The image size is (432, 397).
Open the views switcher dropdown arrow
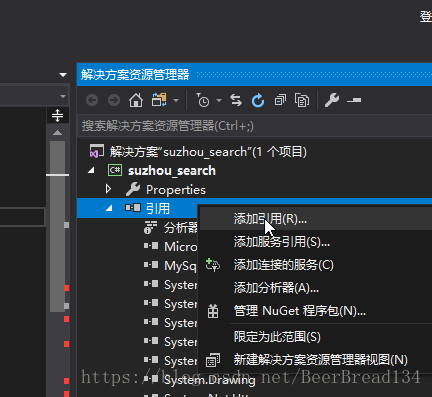point(176,100)
